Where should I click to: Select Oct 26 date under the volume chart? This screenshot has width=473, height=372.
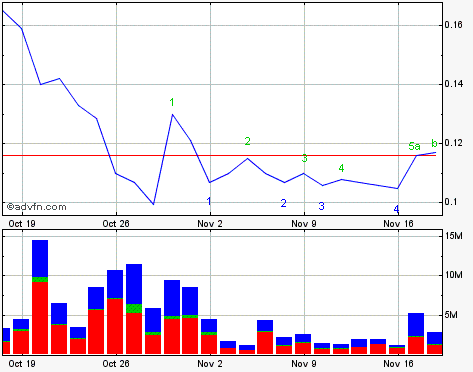coord(116,364)
